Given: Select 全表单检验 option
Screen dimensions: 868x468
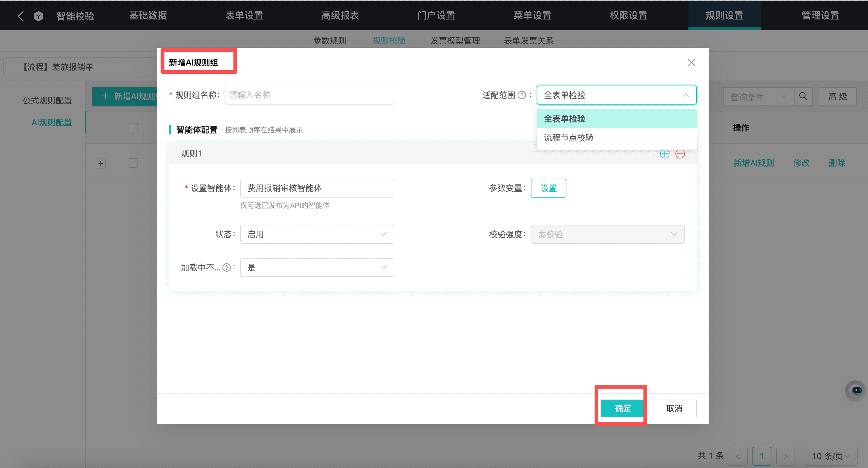Looking at the screenshot, I should pos(616,118).
